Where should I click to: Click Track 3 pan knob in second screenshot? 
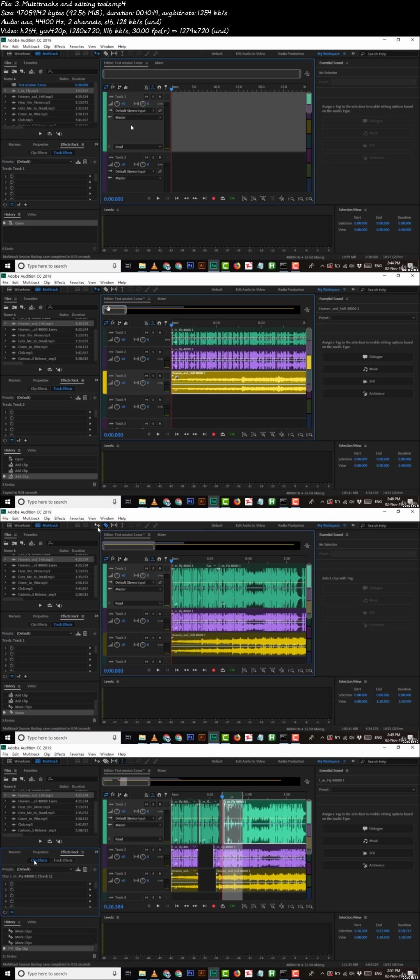pyautogui.click(x=143, y=383)
